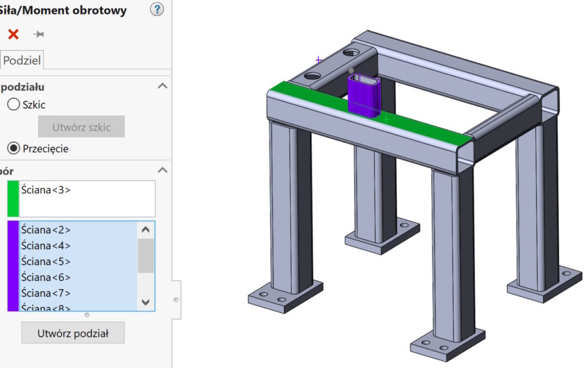Select the Przecięcie radio button

[14, 148]
